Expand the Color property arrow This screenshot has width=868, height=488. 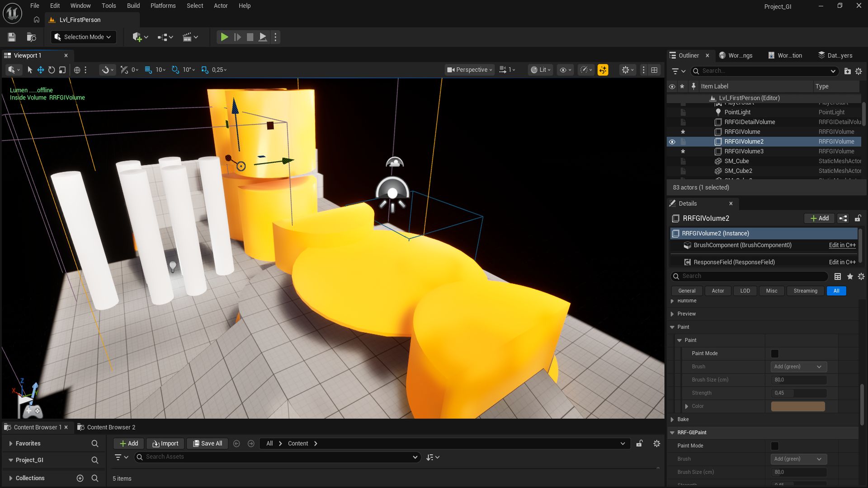pyautogui.click(x=686, y=406)
